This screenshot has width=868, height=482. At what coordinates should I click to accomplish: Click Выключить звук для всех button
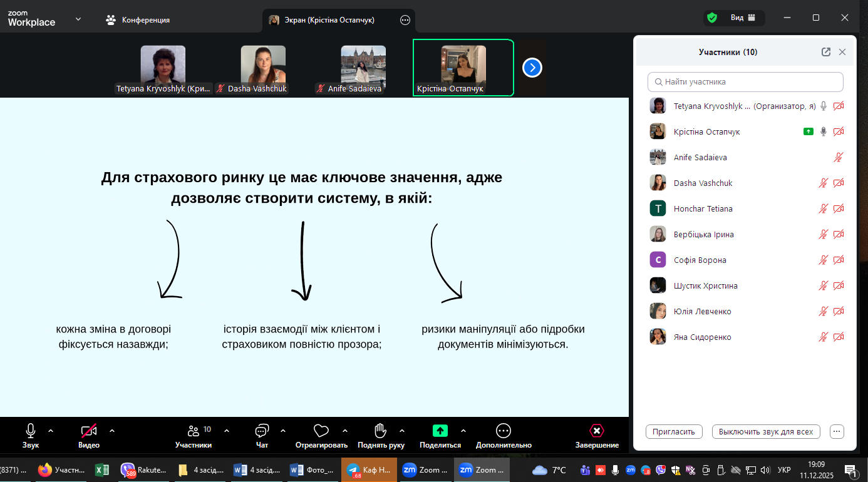(x=765, y=432)
